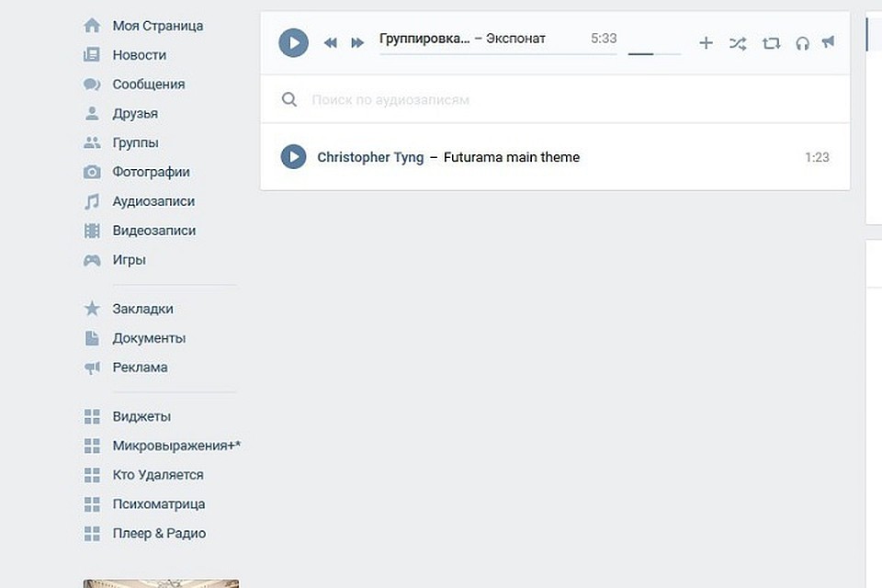Add current track with the plus icon
The image size is (882, 588).
pyautogui.click(x=706, y=43)
